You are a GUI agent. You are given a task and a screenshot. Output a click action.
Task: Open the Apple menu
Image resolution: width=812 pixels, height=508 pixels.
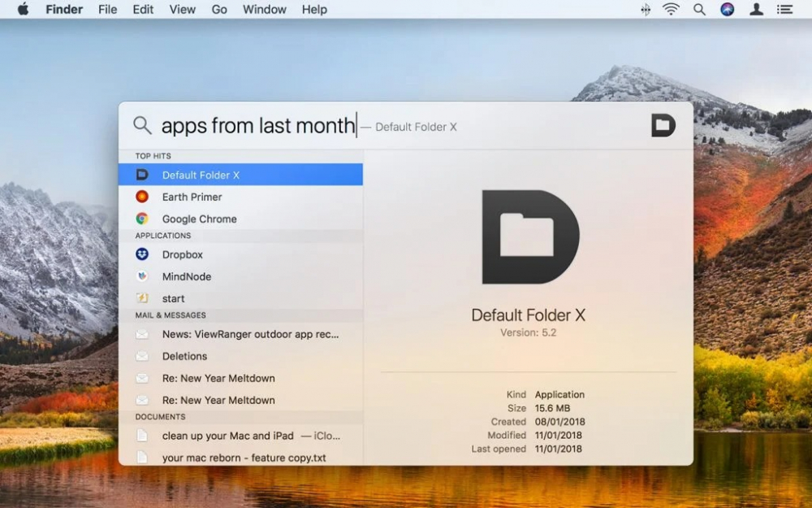pyautogui.click(x=23, y=10)
